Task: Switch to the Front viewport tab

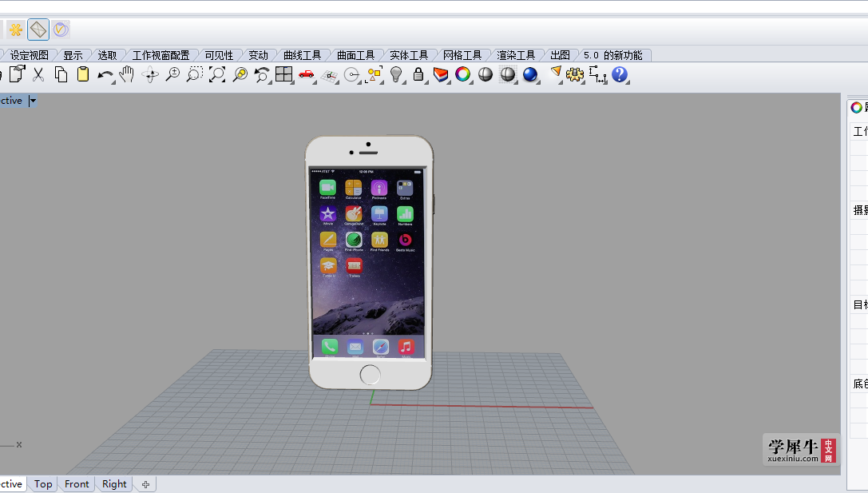Action: pos(77,484)
